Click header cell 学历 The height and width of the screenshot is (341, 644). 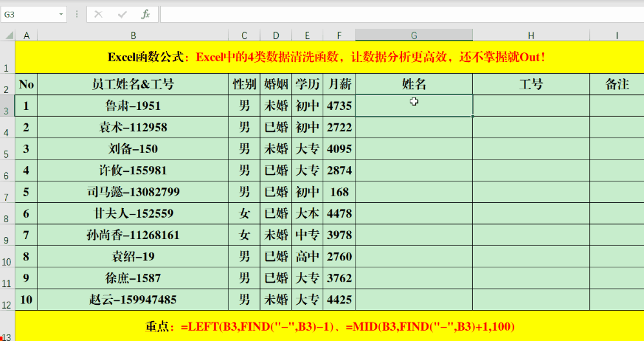307,84
